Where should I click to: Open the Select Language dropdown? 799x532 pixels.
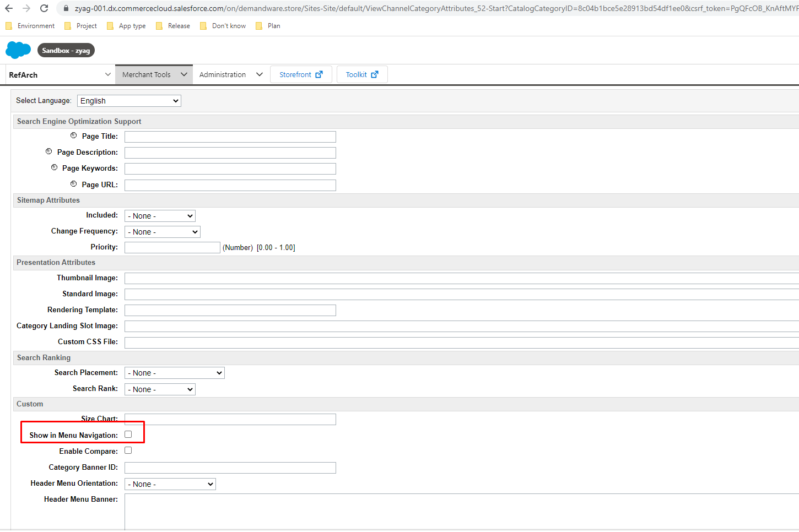(x=129, y=101)
